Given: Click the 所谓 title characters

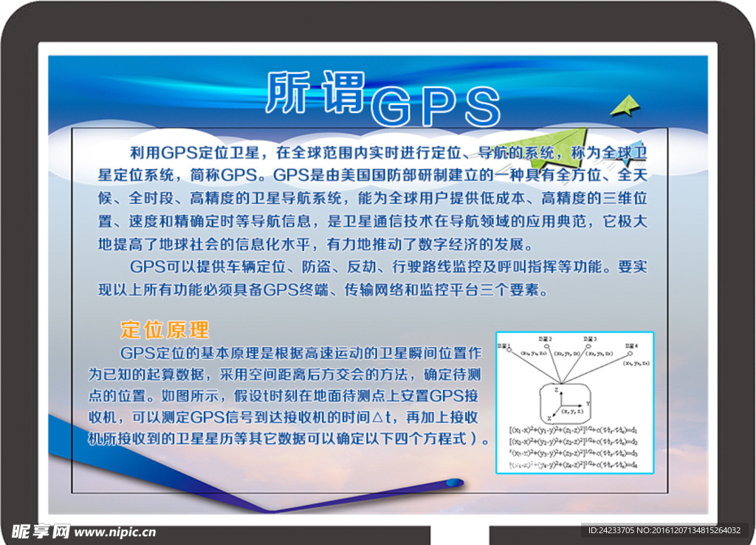Looking at the screenshot, I should coord(315,93).
